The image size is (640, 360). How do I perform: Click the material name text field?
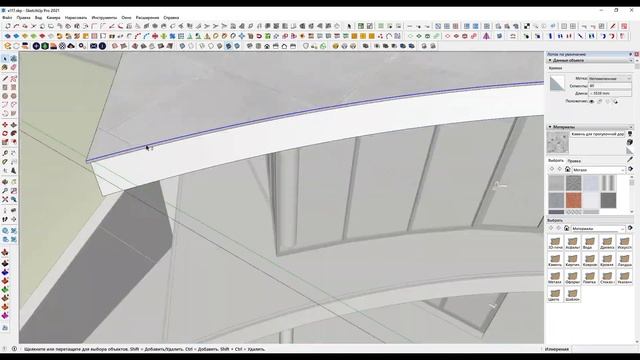[597, 134]
